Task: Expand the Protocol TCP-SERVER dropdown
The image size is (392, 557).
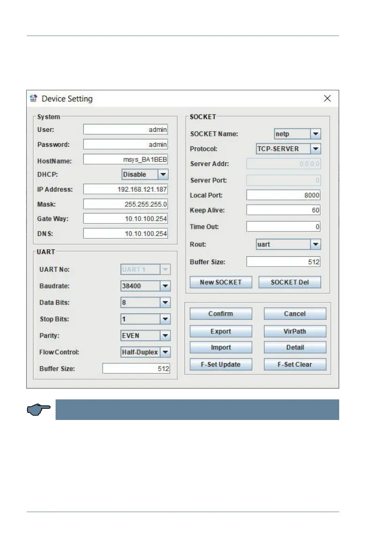Action: (316, 149)
